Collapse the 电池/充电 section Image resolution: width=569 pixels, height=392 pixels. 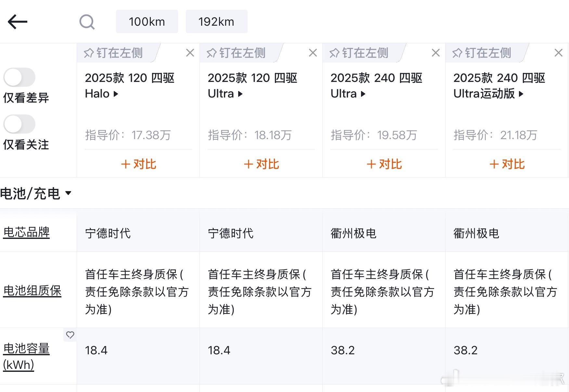36,193
